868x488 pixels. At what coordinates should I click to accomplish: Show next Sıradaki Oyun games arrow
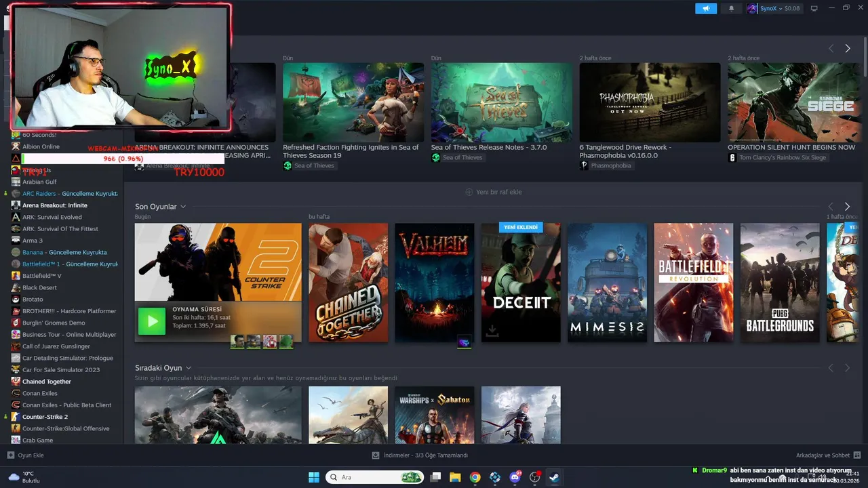pyautogui.click(x=848, y=367)
